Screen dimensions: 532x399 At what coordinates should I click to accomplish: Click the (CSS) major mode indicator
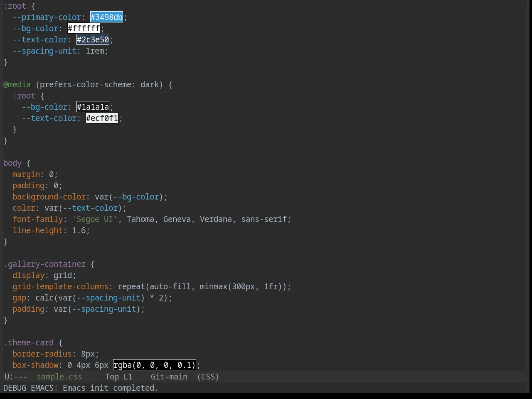[208, 377]
